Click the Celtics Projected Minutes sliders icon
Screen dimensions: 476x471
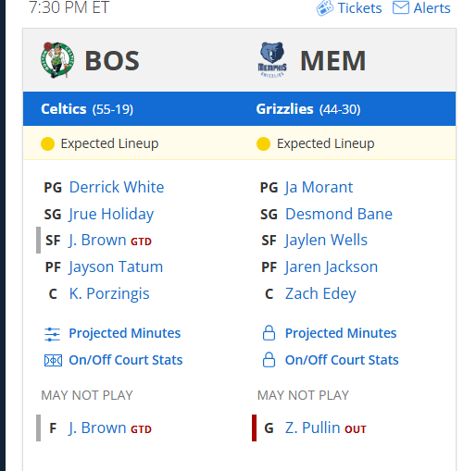point(53,334)
